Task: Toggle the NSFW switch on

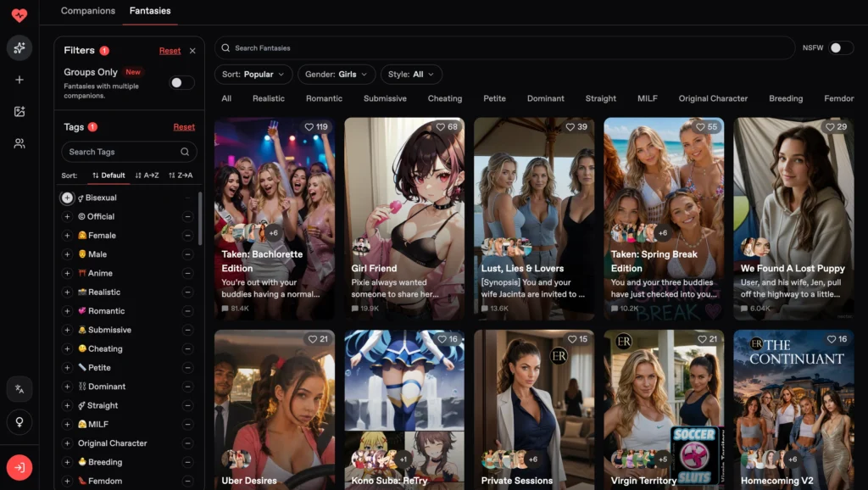Action: (x=840, y=48)
